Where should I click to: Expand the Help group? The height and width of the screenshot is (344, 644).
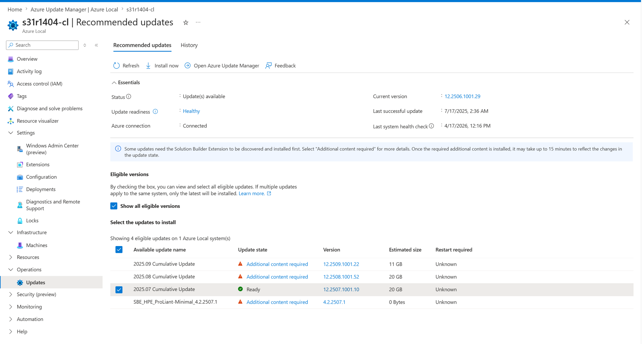(11, 332)
